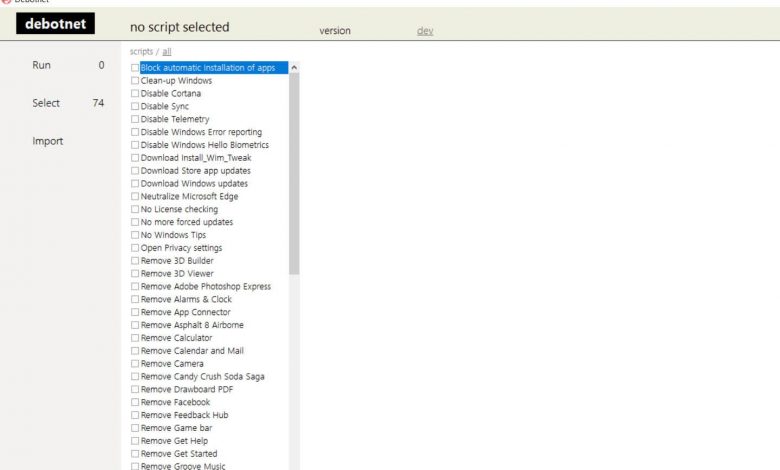Viewport: 780px width, 470px height.
Task: Tick Neutralize Microsoft Edge checkbox
Action: pos(135,196)
